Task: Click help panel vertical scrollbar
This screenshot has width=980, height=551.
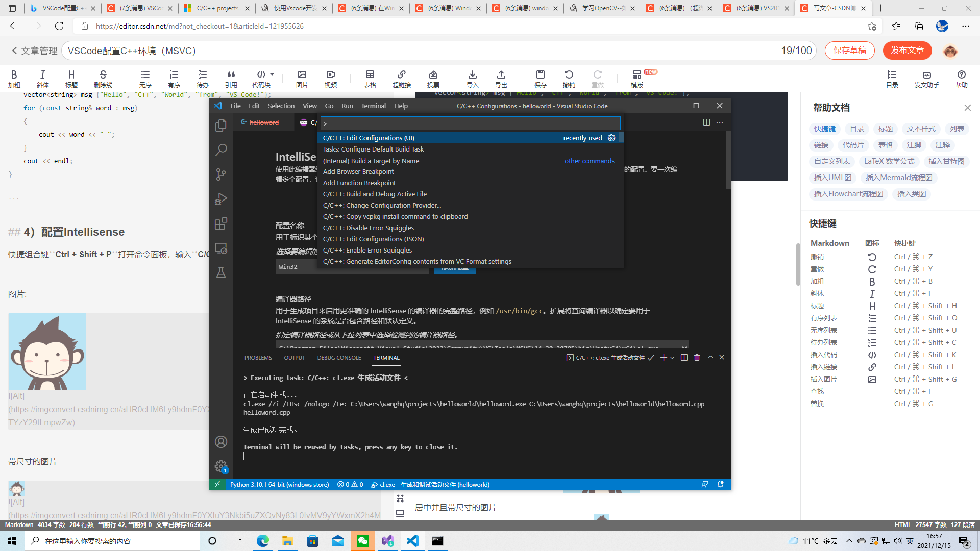Action: [x=798, y=264]
